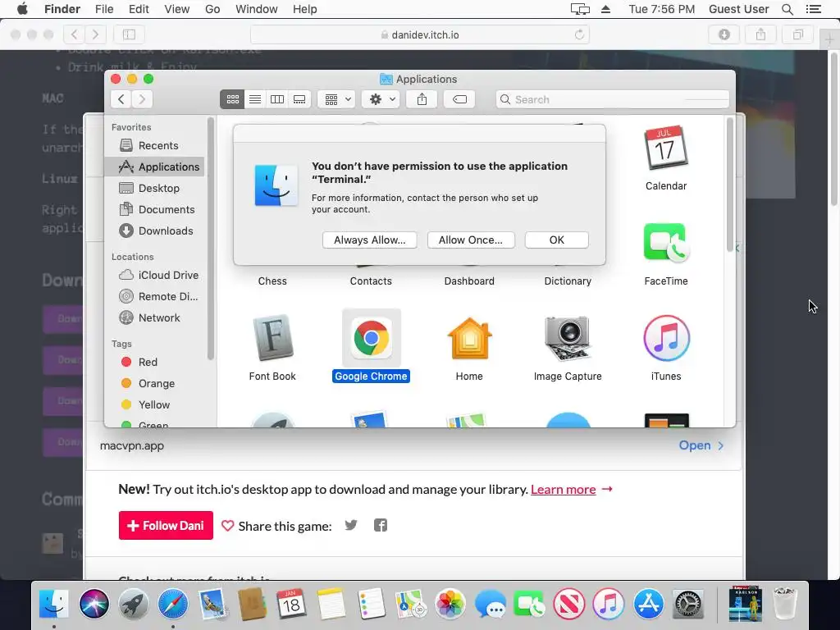840x630 pixels.
Task: Open the Font Book app icon
Action: (x=272, y=338)
